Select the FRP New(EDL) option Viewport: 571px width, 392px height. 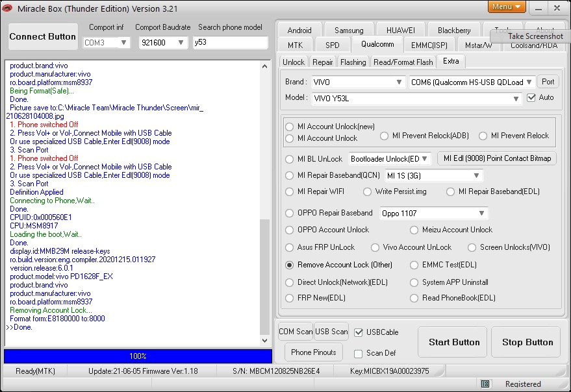pos(290,298)
